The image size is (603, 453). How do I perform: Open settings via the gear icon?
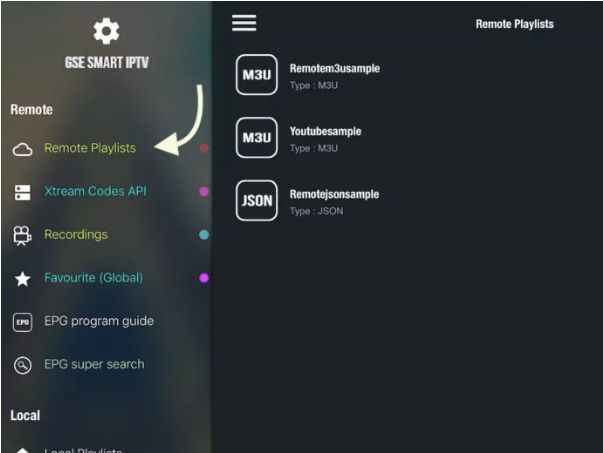pyautogui.click(x=106, y=31)
